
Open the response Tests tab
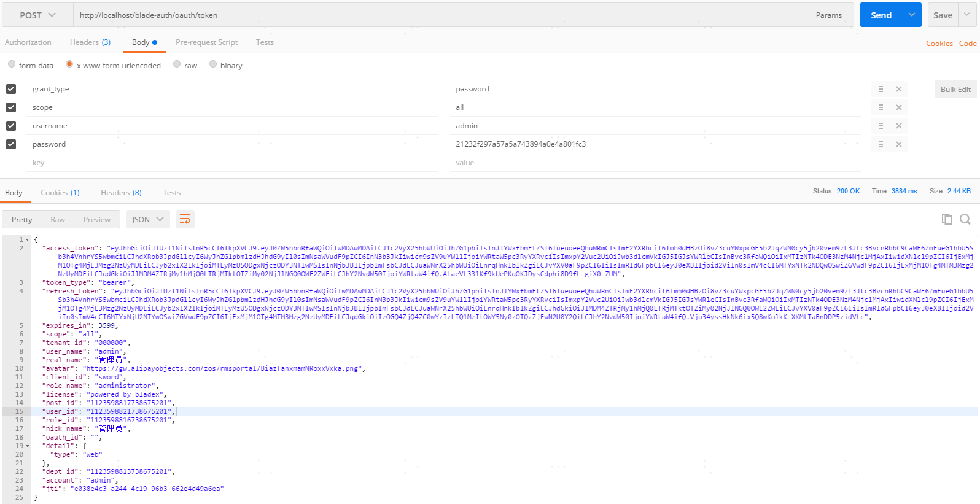171,193
